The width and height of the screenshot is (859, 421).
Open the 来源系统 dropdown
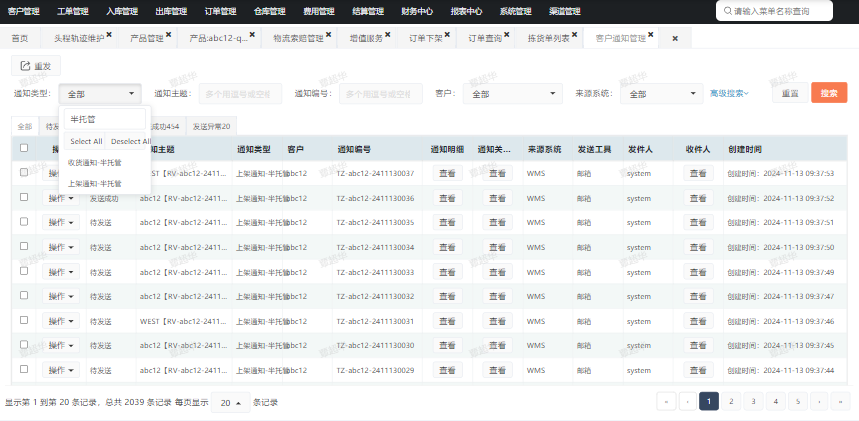[662, 94]
